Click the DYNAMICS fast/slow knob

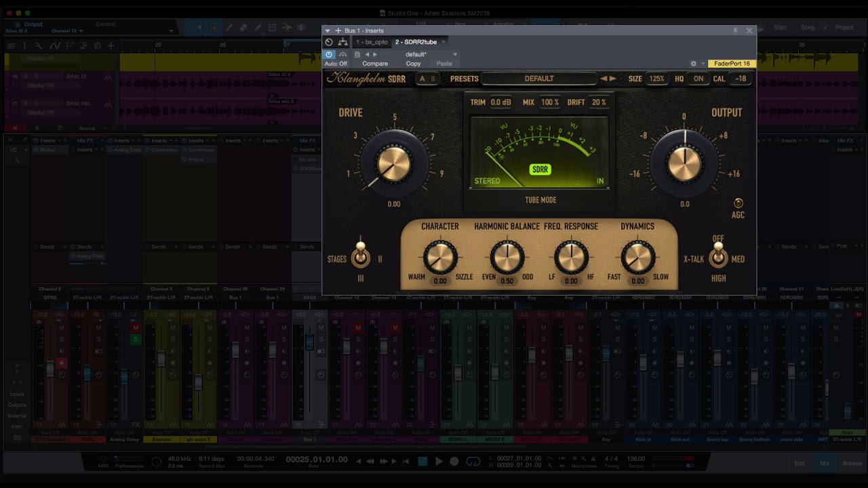[x=637, y=258]
